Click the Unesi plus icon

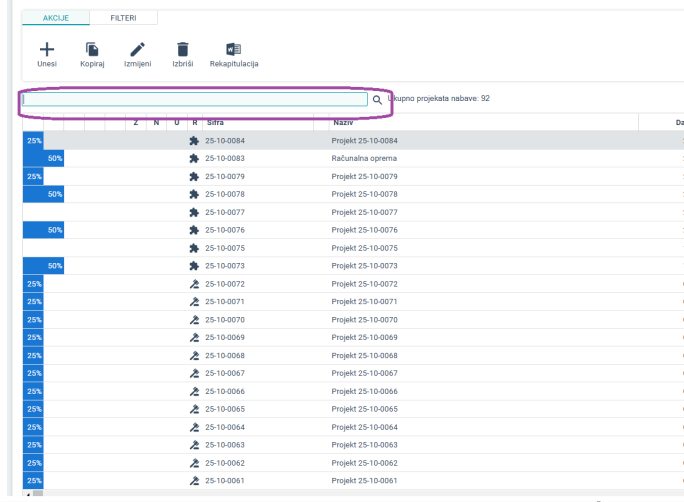click(x=46, y=49)
